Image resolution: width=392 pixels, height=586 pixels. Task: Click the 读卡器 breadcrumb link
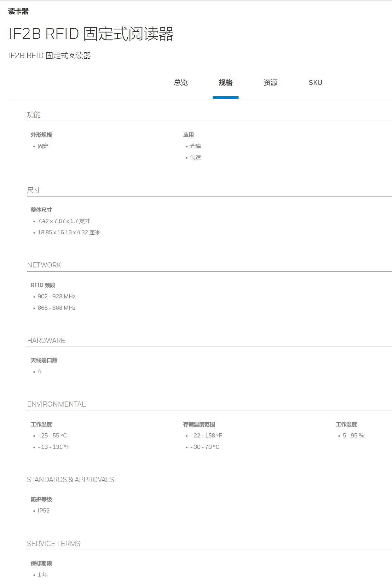tap(18, 11)
